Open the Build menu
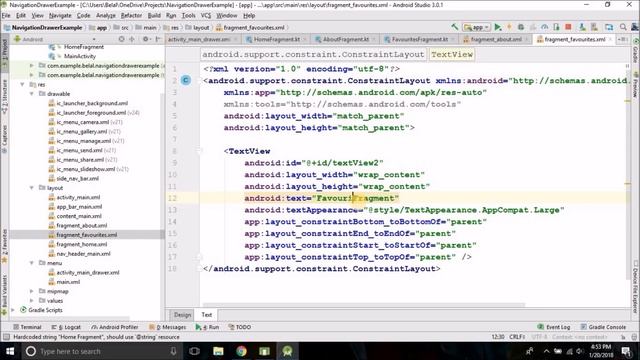This screenshot has width=640, height=360. pyautogui.click(x=154, y=16)
